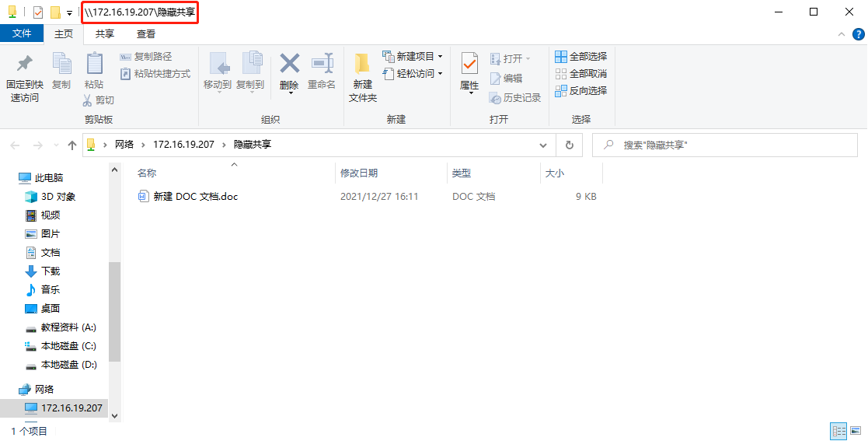Viewport: 868px width, 441px height.
Task: Sort by the 大小 column header
Action: coord(555,173)
